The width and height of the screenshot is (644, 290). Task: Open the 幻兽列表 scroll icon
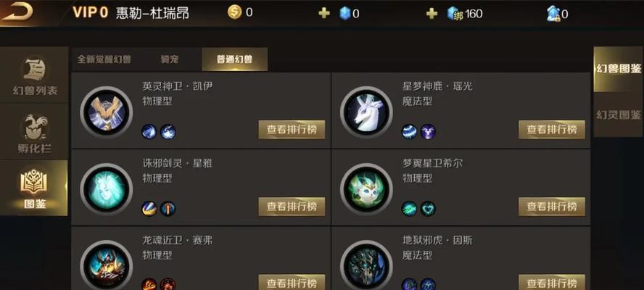(35, 70)
